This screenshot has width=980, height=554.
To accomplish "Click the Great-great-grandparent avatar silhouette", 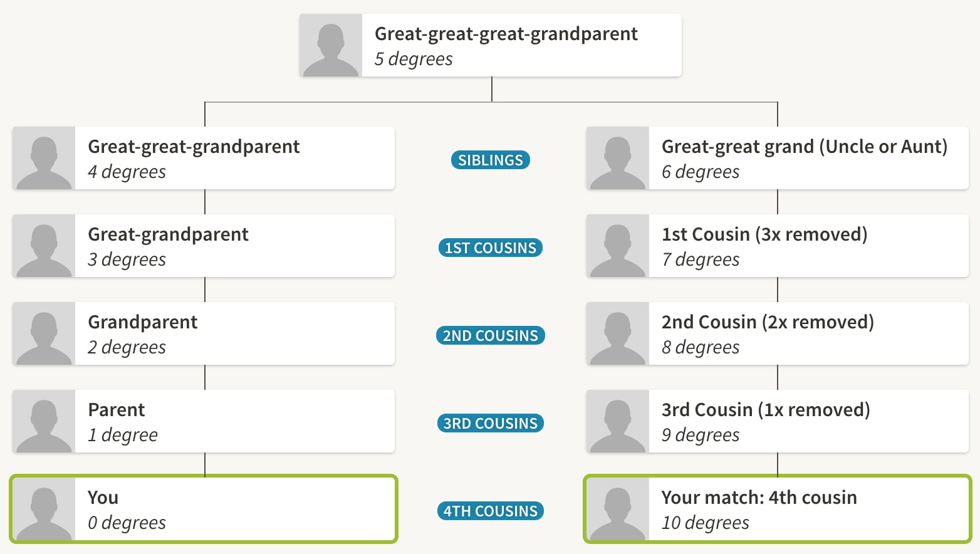I will (44, 159).
